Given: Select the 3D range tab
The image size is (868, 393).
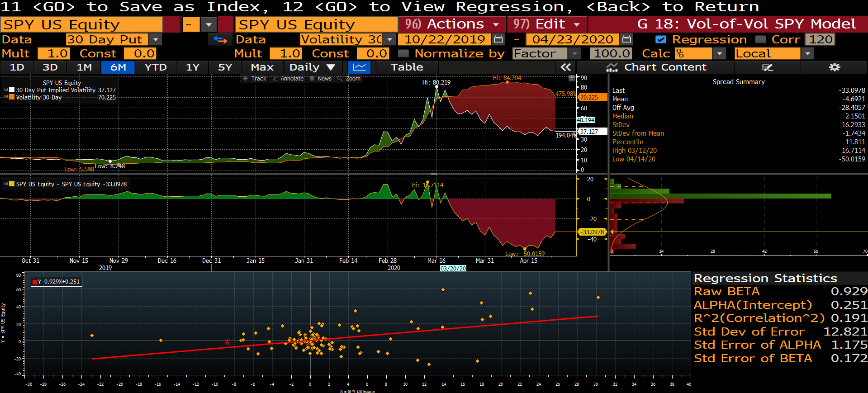Looking at the screenshot, I should click(x=50, y=67).
